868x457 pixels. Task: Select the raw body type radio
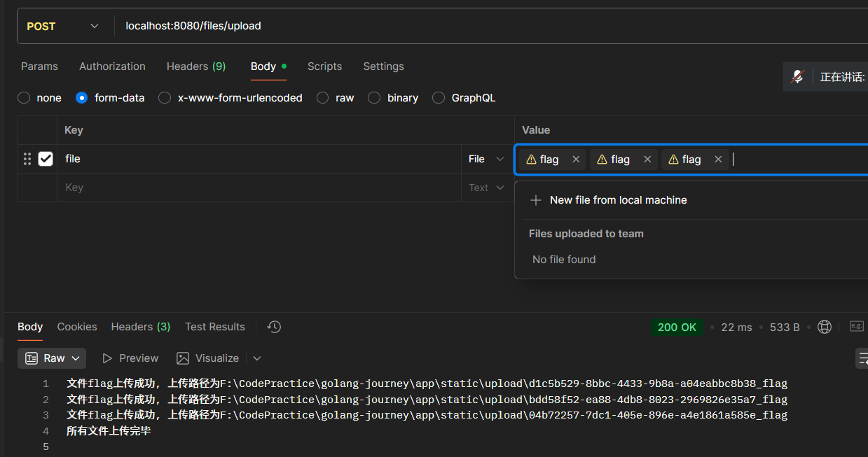pos(323,98)
